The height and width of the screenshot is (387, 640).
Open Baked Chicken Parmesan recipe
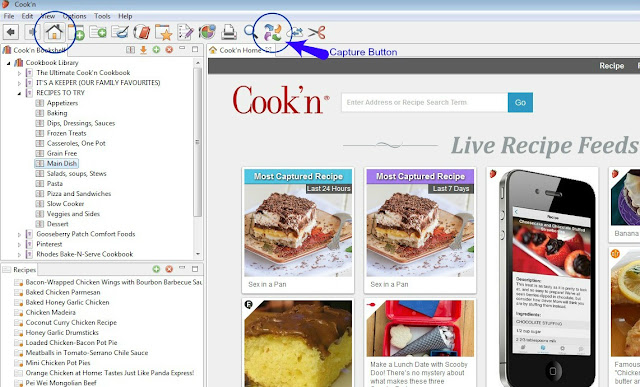tap(63, 292)
